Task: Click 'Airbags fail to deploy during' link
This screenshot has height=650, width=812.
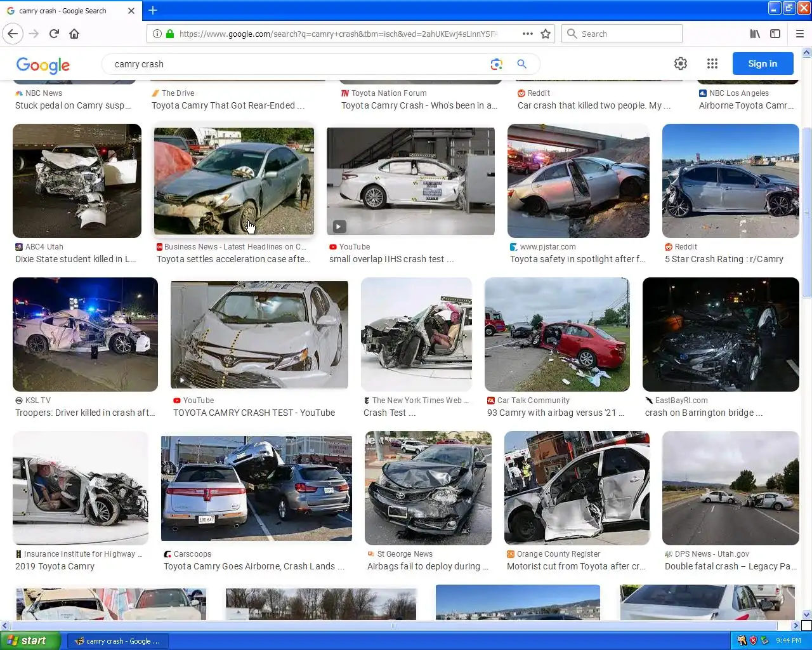Action: (x=428, y=566)
